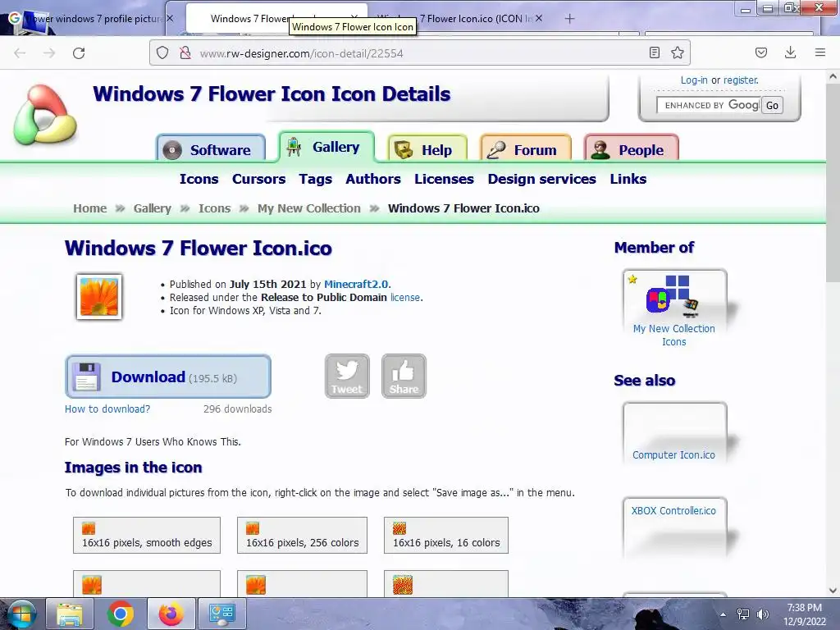Open the Forum tab

tap(526, 149)
